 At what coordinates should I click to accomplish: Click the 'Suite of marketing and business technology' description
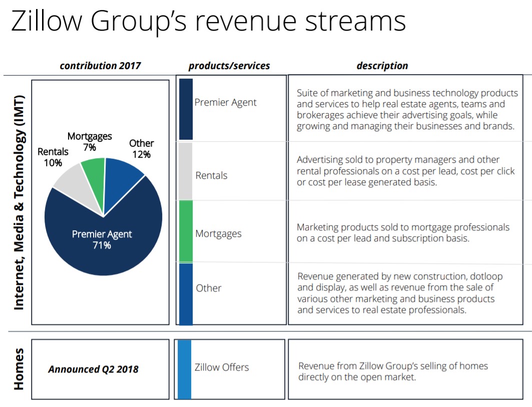[x=407, y=109]
